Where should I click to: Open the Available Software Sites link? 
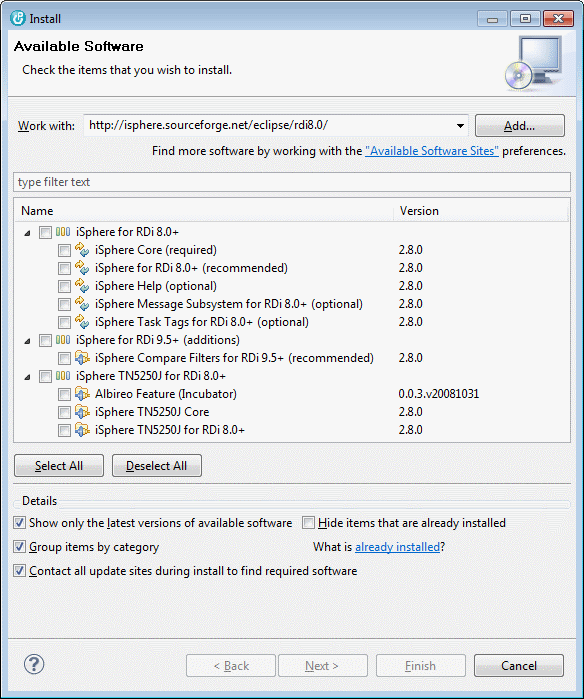(432, 151)
